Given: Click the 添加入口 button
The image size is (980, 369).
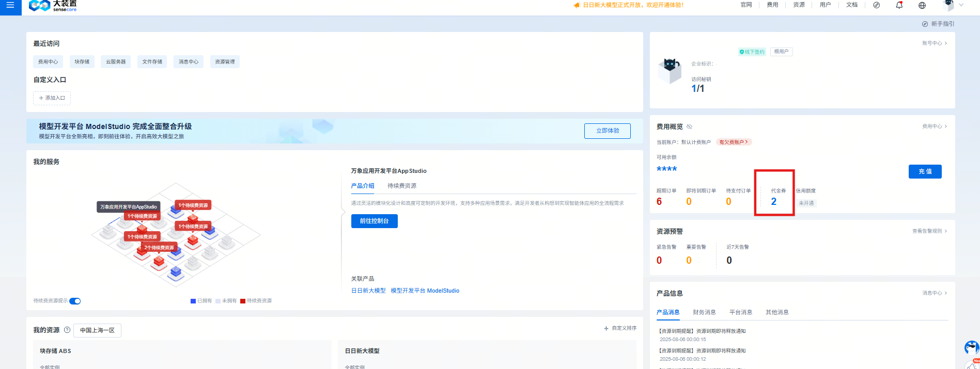Looking at the screenshot, I should (52, 98).
